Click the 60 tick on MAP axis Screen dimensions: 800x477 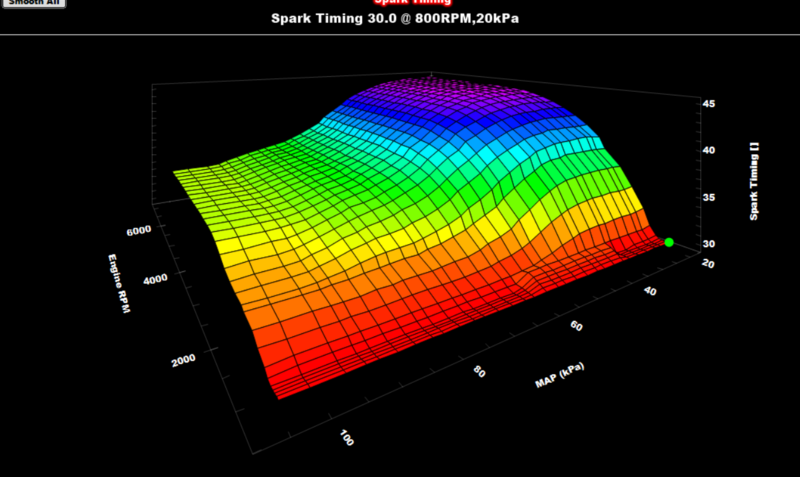(577, 326)
